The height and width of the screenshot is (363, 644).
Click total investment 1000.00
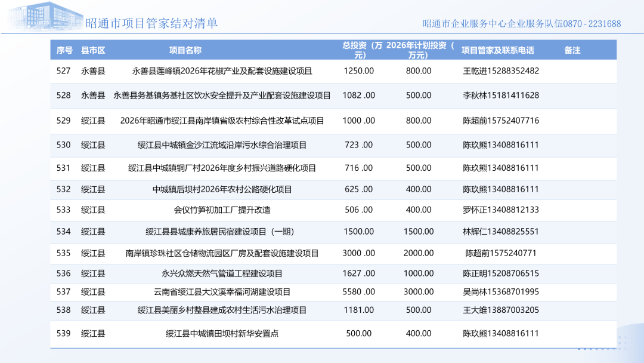pyautogui.click(x=359, y=121)
